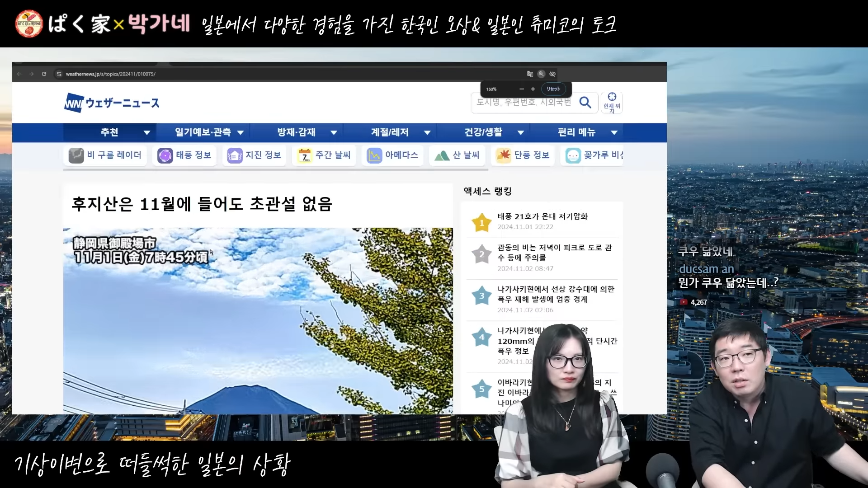Open ranking 1: 태풍 21호가 온대 저기압화
Viewport: 868px width, 488px height.
pyautogui.click(x=542, y=216)
